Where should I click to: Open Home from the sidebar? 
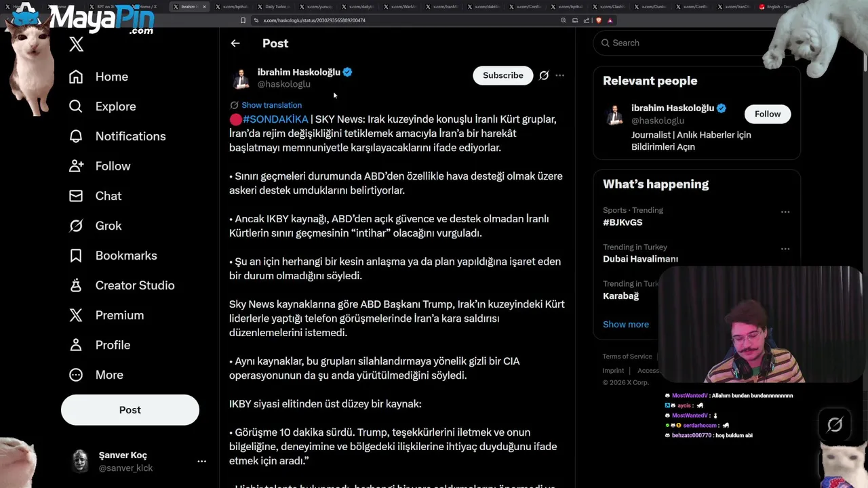pos(98,77)
